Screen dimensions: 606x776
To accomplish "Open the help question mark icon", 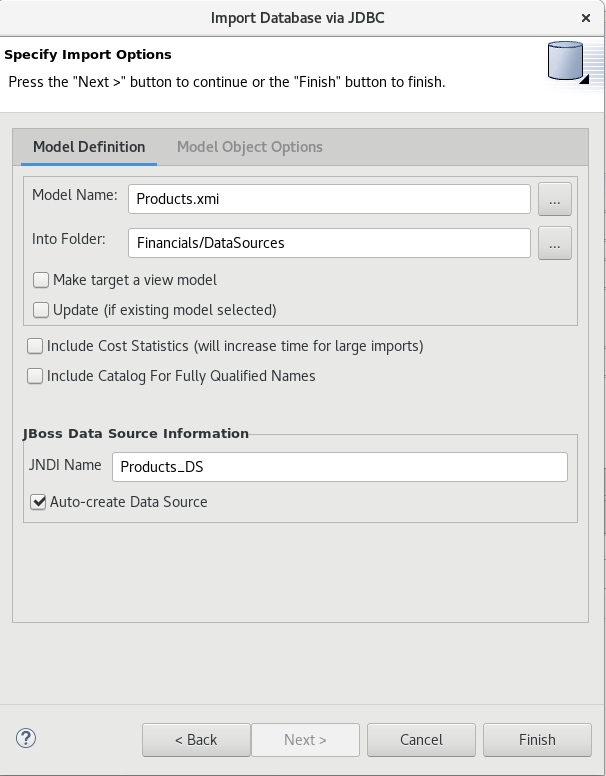I will point(26,738).
